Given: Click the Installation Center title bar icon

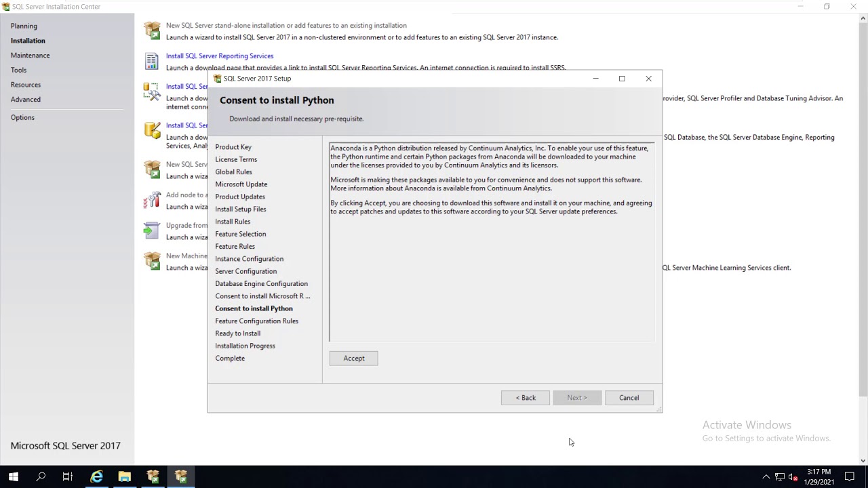Looking at the screenshot, I should pos(5,6).
